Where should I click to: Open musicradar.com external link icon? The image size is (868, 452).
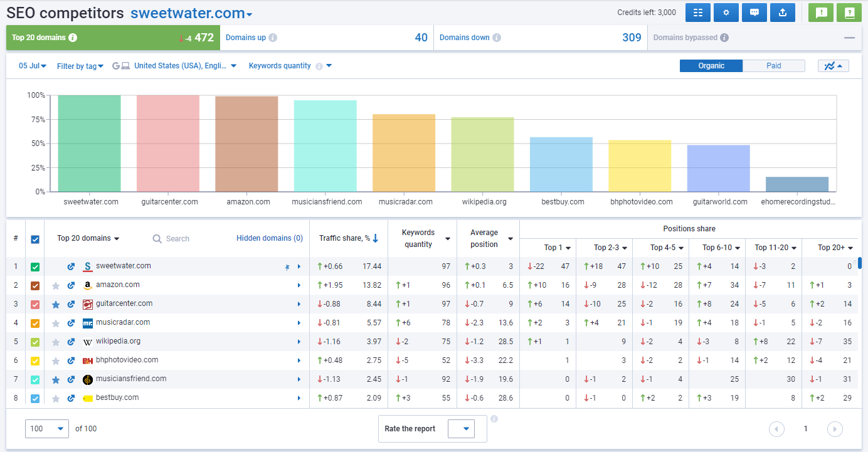coord(71,323)
